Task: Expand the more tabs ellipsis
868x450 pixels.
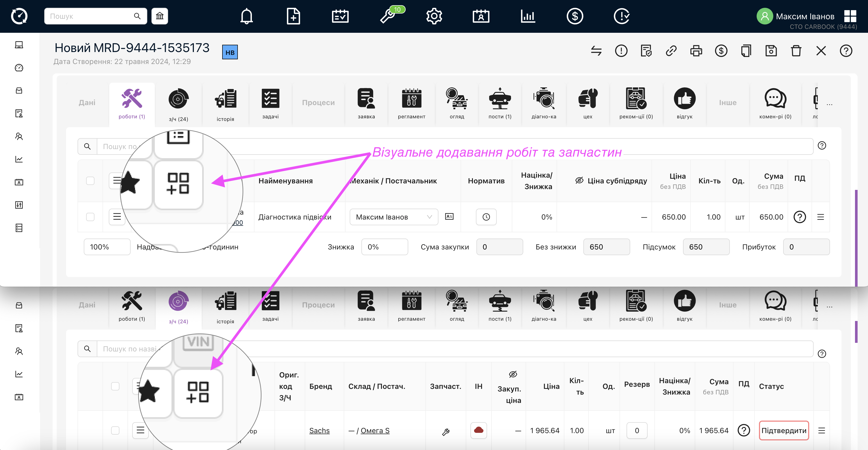Action: 829,104
